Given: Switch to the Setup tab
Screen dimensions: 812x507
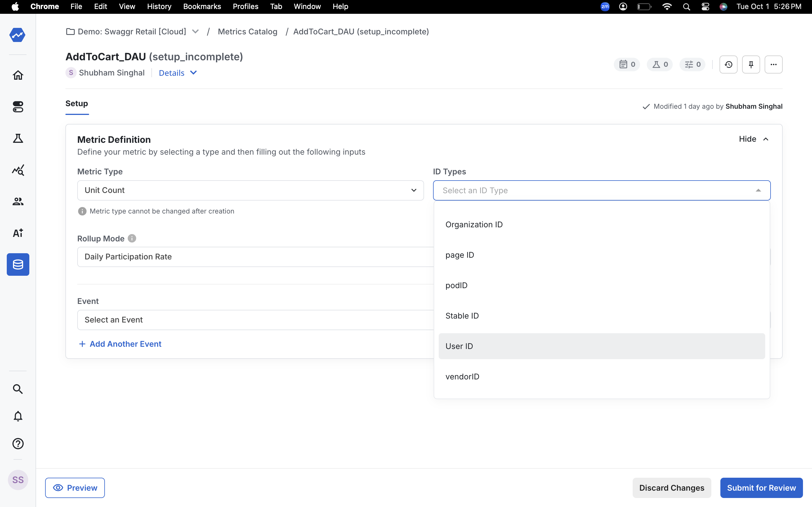Looking at the screenshot, I should pyautogui.click(x=76, y=104).
